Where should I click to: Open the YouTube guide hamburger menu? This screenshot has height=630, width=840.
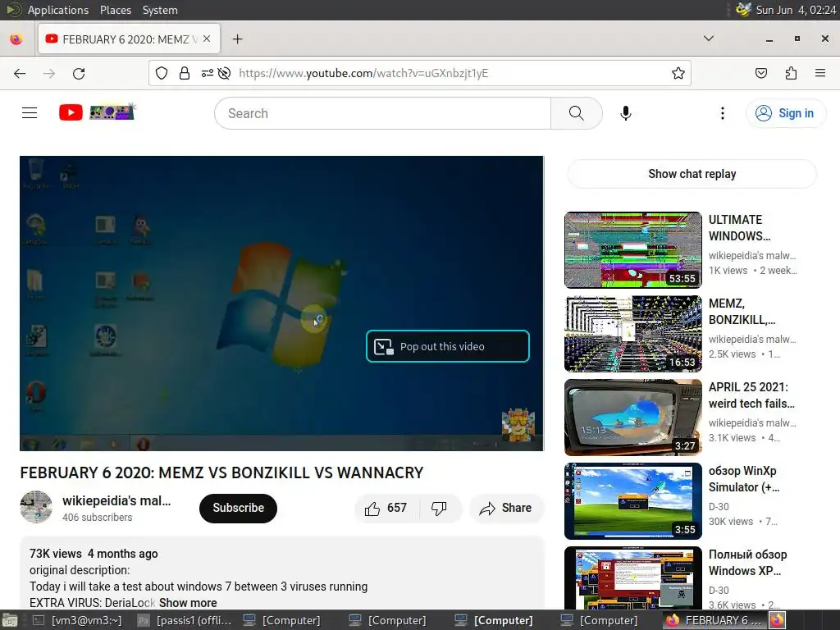[30, 113]
